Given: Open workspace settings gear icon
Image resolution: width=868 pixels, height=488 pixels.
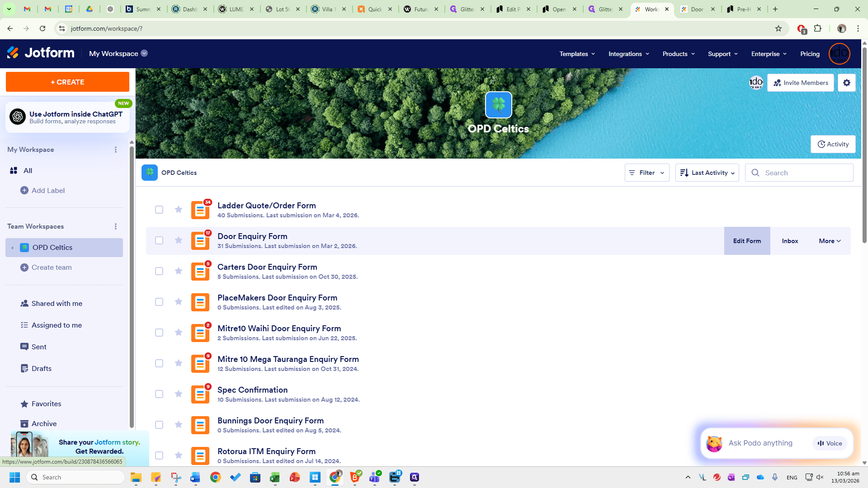Looking at the screenshot, I should [x=847, y=83].
